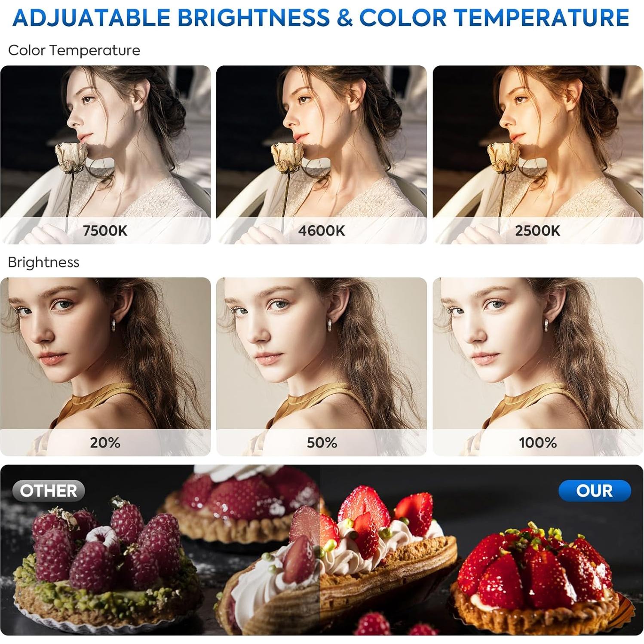Viewport: 644px width, 644px height.
Task: Click the 20% label text
Action: (x=105, y=442)
